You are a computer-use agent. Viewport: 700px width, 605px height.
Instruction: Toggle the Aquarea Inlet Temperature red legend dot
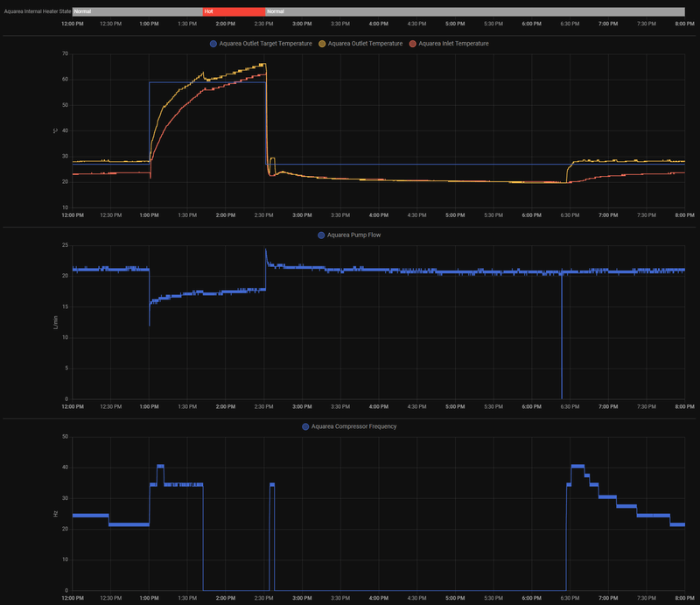412,44
